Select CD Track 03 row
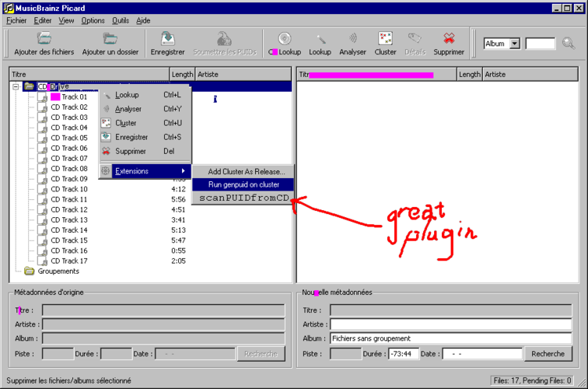Screen dimensions: 588x389 click(69, 117)
